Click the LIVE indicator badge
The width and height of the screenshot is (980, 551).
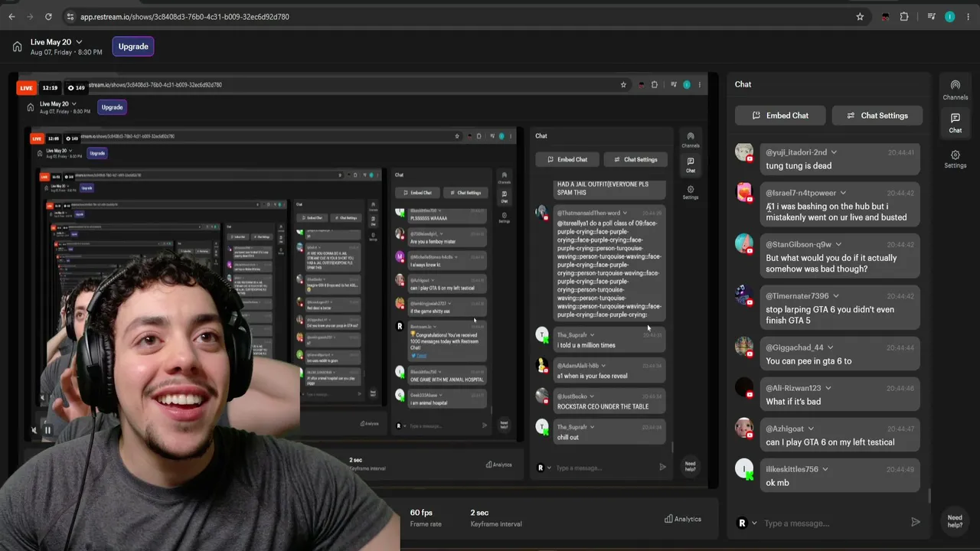27,88
